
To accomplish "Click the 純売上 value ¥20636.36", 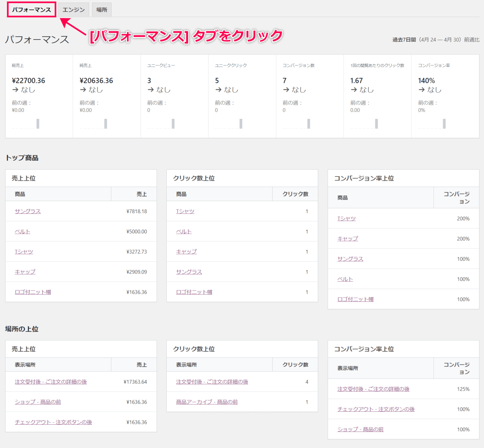I will [96, 81].
